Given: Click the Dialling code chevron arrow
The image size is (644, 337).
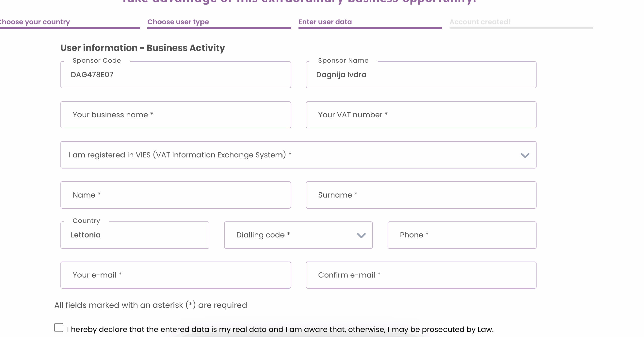Looking at the screenshot, I should (361, 235).
